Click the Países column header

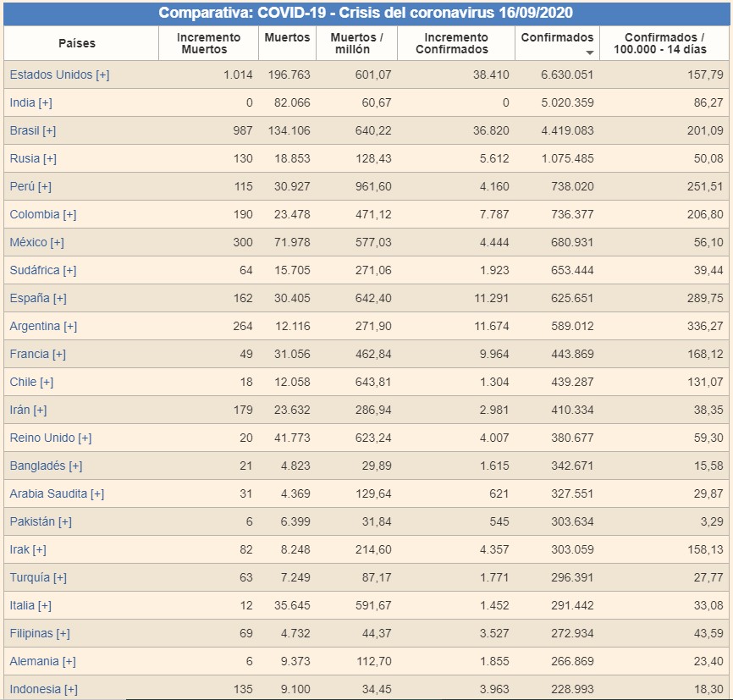[x=77, y=43]
